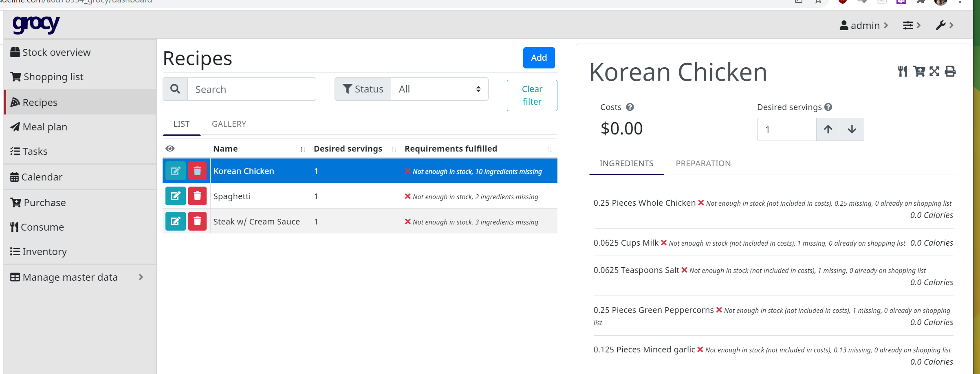Image resolution: width=980 pixels, height=374 pixels.
Task: Click the Meal plan calendar icon
Action: click(15, 127)
